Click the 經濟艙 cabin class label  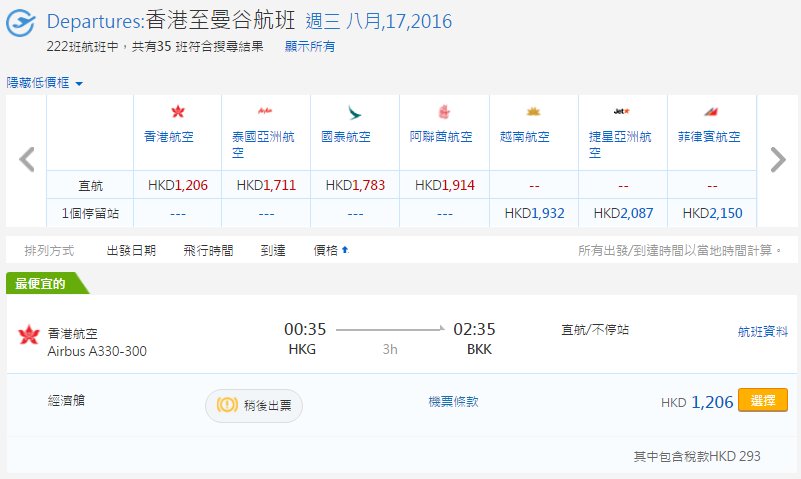(x=66, y=400)
